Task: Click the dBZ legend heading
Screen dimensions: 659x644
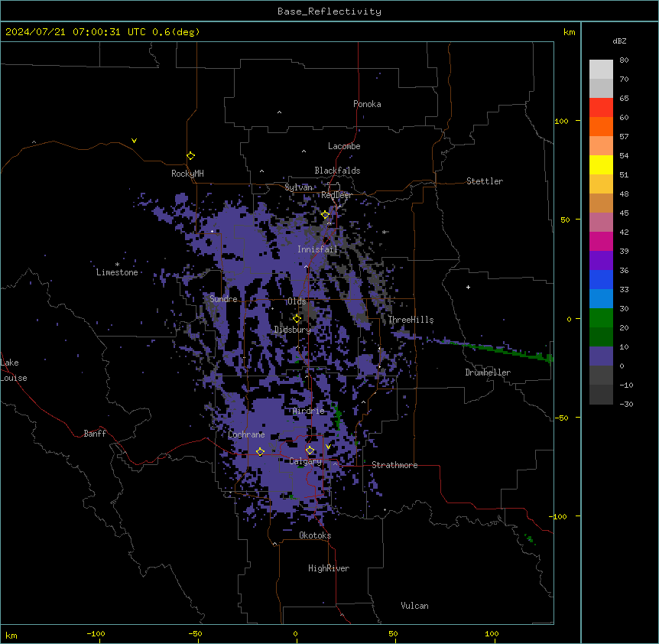Action: (x=619, y=41)
